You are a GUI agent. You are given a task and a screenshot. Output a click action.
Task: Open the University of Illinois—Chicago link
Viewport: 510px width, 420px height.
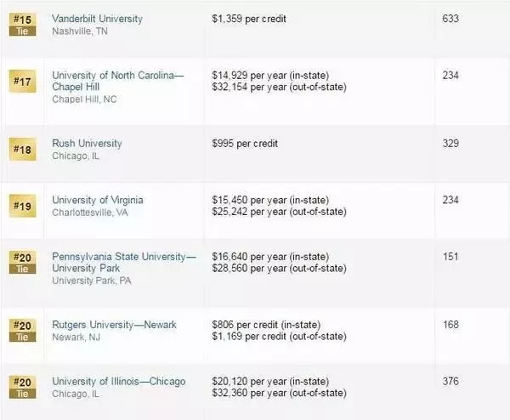click(x=119, y=381)
